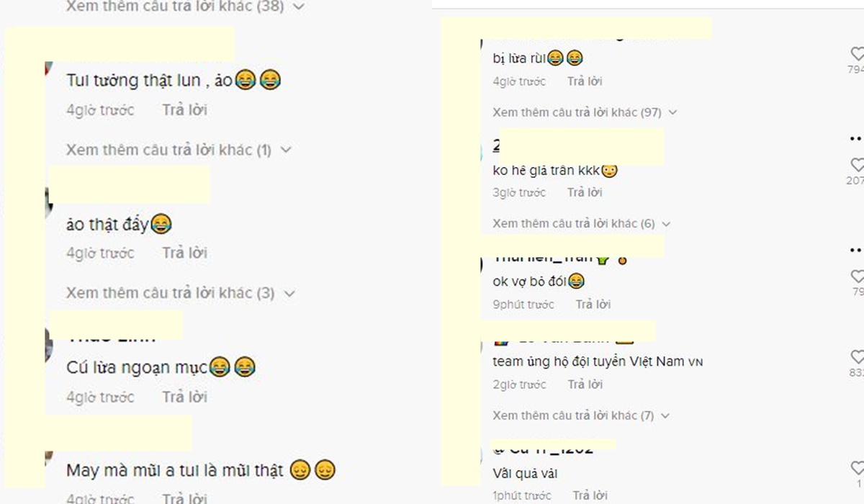This screenshot has width=864, height=504.
Task: Expand 'Xem thêm câu trả lời khác (97)' replies
Action: click(585, 112)
